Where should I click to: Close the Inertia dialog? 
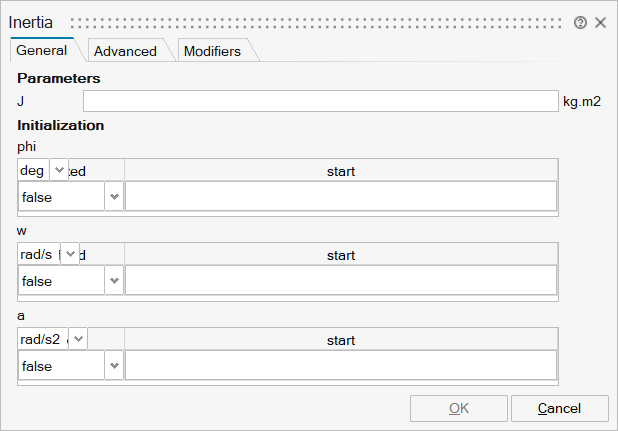(601, 22)
